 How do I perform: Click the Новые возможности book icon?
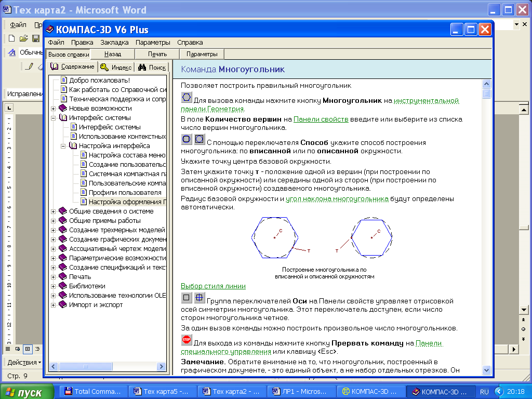(63, 108)
